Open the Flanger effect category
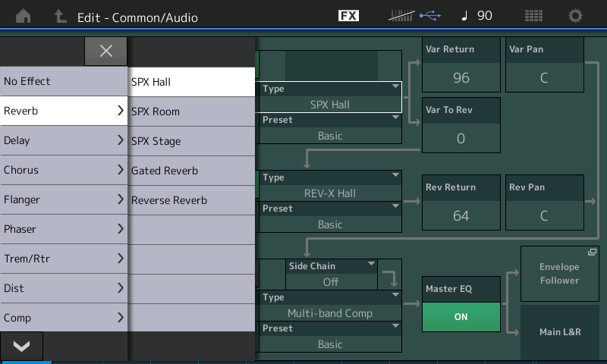 [64, 199]
